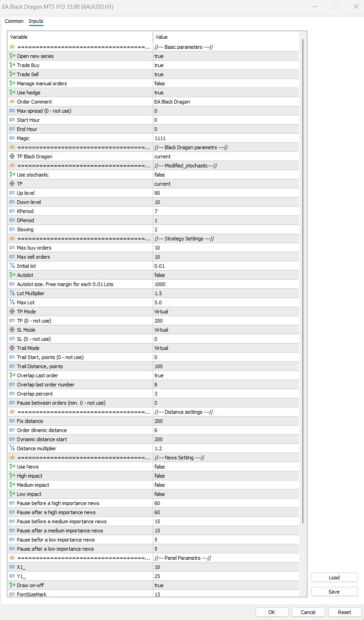Click the double-type icon next to Initial lot
The height and width of the screenshot is (620, 364).
click(12, 266)
